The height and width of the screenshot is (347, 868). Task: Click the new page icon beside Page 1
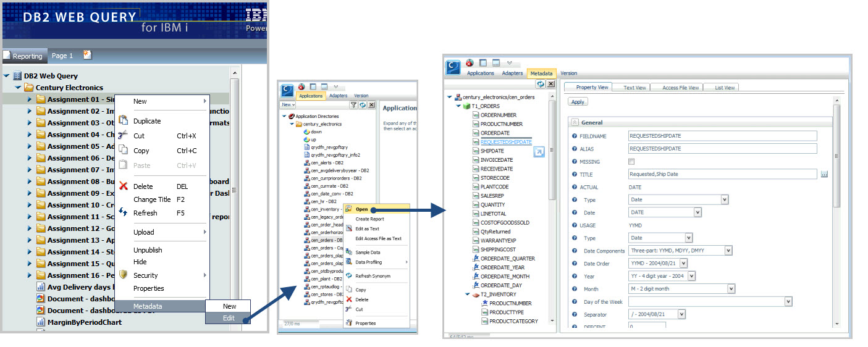tap(87, 55)
